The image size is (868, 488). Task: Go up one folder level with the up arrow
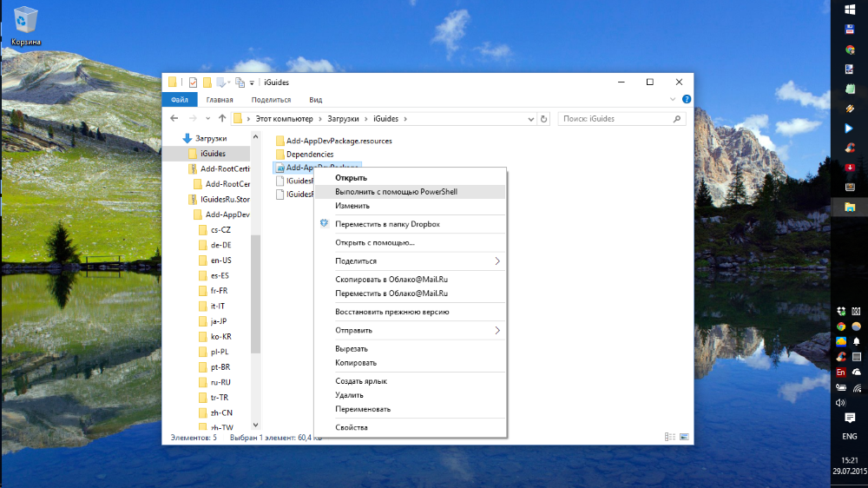[x=222, y=118]
